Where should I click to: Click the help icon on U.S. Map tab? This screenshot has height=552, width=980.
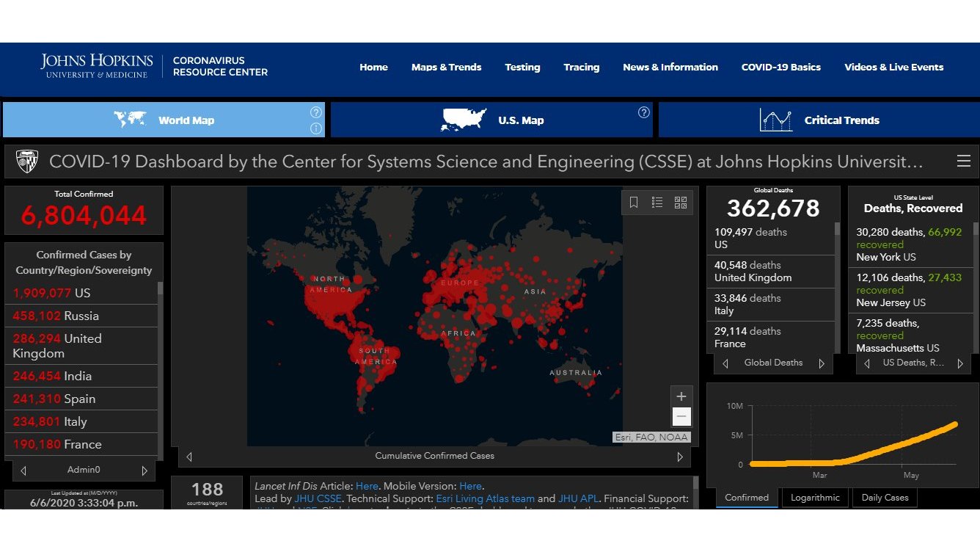point(643,112)
